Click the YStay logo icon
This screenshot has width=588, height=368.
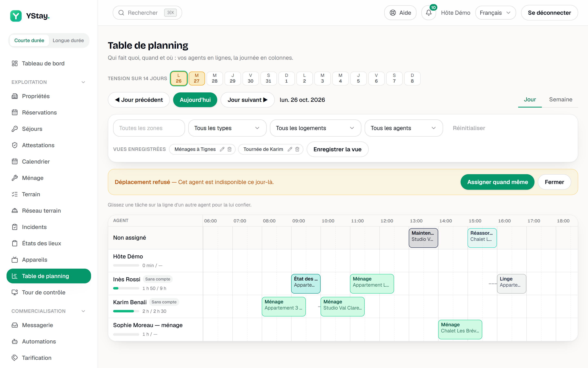pyautogui.click(x=16, y=16)
